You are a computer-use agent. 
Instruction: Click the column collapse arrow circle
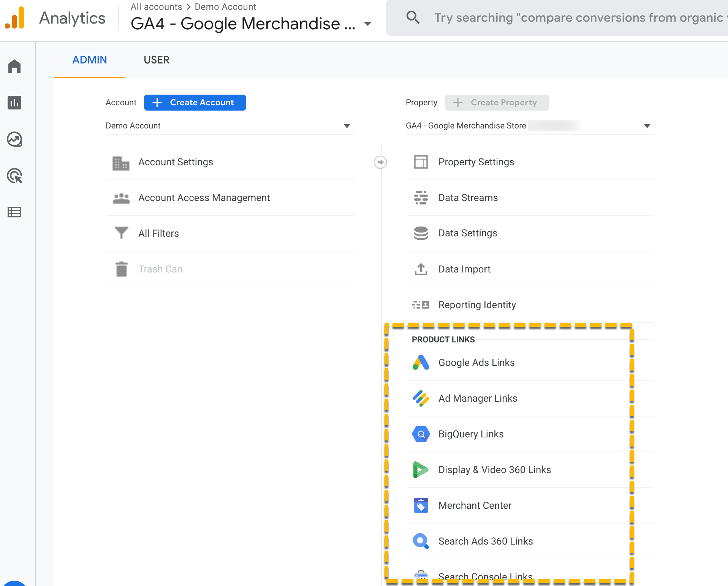tap(380, 162)
